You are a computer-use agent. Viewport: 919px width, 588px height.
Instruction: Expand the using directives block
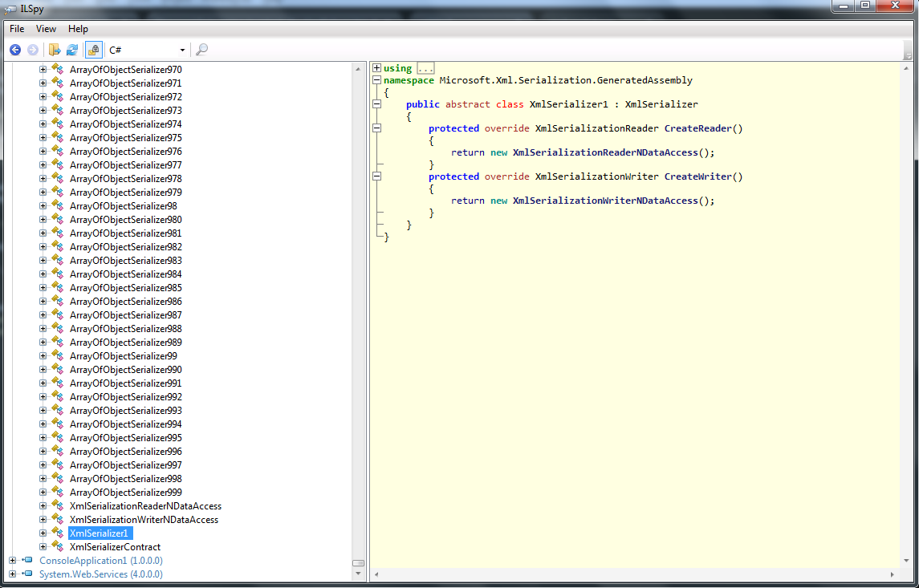(377, 68)
